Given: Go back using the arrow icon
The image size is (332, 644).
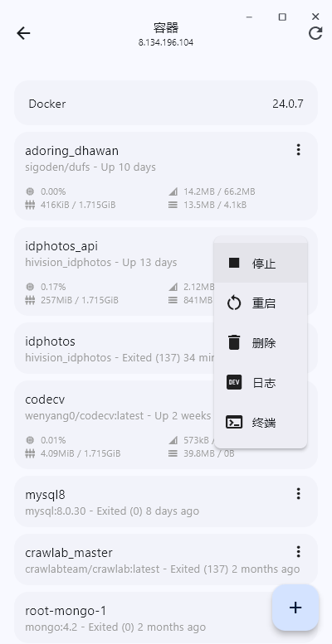Looking at the screenshot, I should click(x=23, y=33).
